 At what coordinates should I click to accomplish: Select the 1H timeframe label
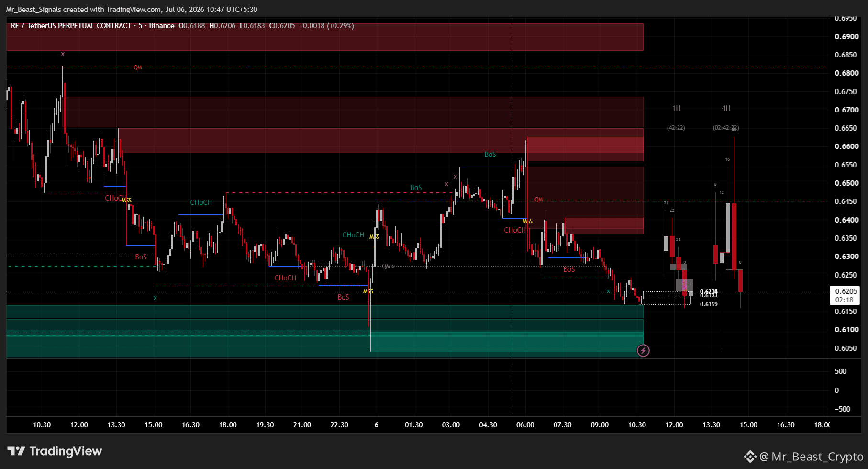coord(676,108)
